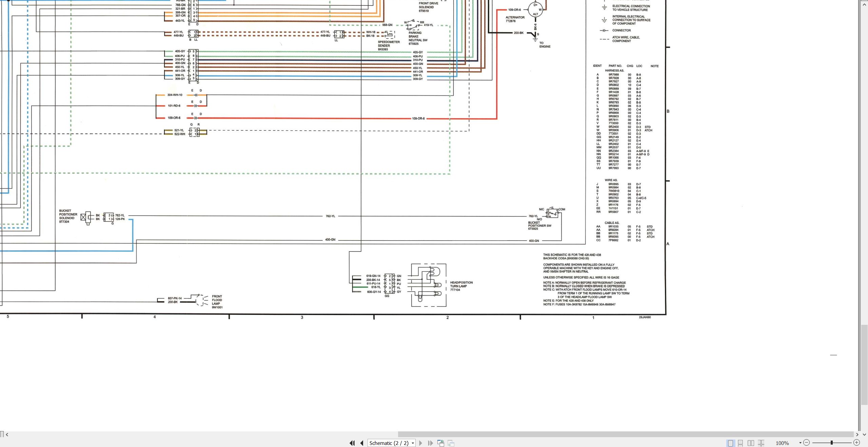Go to the next page
This screenshot has height=447, width=868.
point(421,443)
